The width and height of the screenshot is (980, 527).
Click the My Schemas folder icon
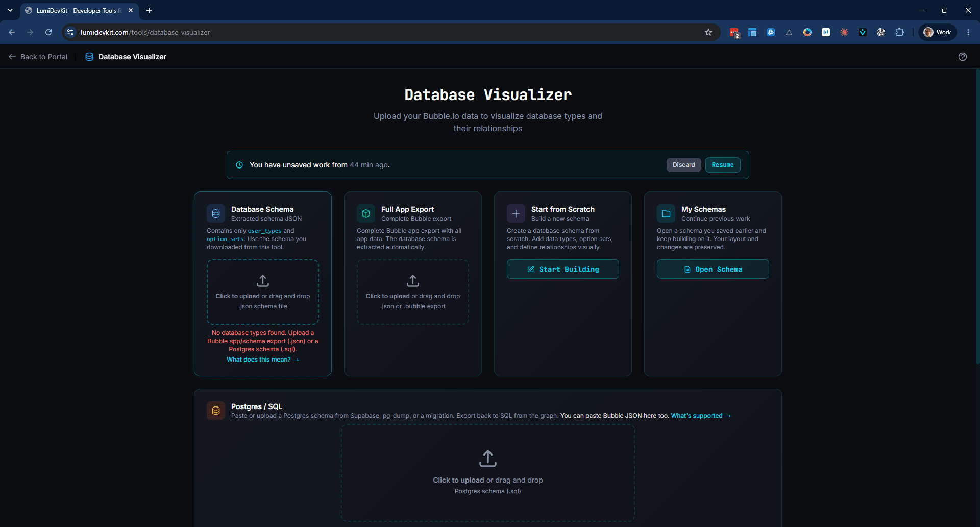click(x=666, y=213)
